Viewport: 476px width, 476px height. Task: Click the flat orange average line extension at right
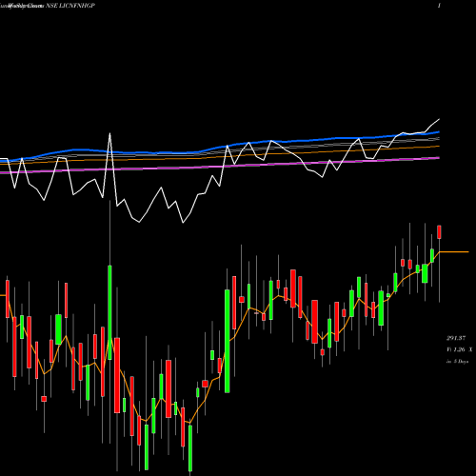454,252
